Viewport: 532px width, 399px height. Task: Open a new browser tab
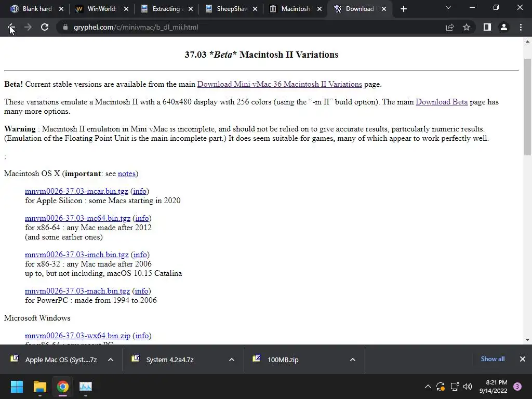click(x=403, y=9)
